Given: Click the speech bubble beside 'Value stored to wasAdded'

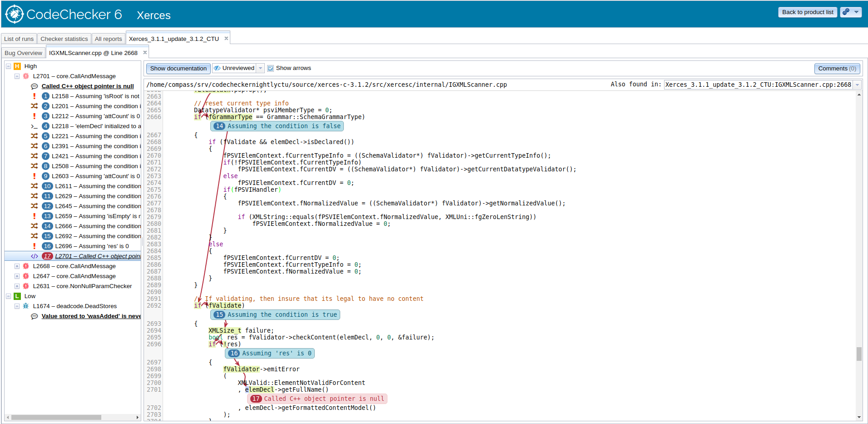Looking at the screenshot, I should [35, 316].
